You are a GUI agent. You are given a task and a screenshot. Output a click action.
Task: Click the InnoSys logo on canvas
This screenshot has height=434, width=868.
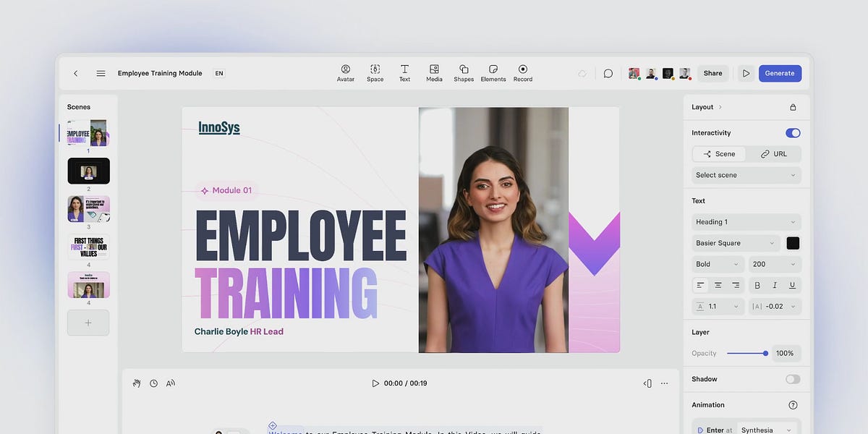tap(219, 128)
